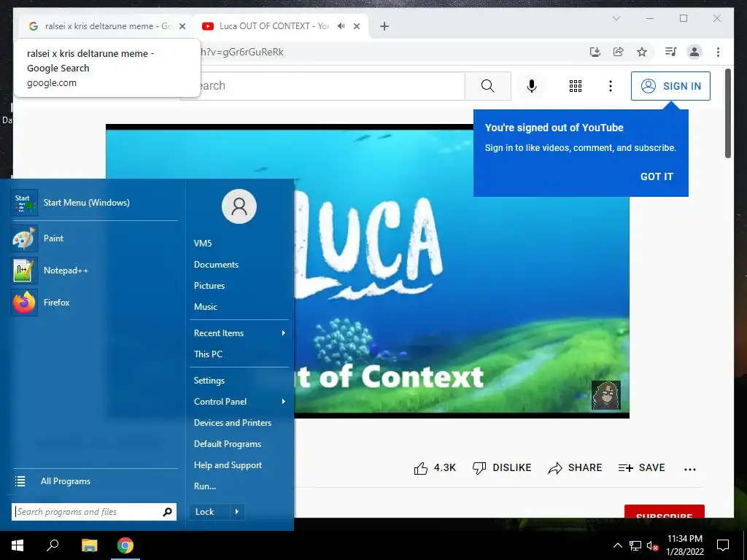Like the video (4.3K thumbs up)
Image resolution: width=747 pixels, height=560 pixels.
click(435, 468)
